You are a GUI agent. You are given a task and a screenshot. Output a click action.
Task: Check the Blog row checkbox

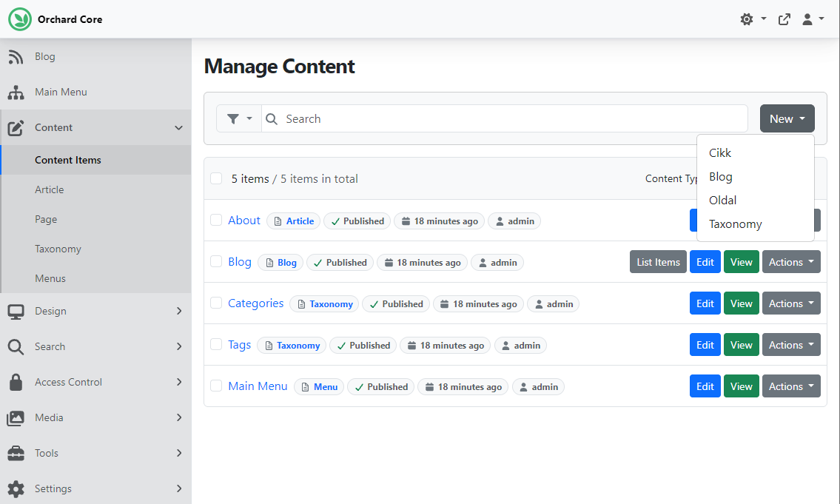tap(216, 261)
